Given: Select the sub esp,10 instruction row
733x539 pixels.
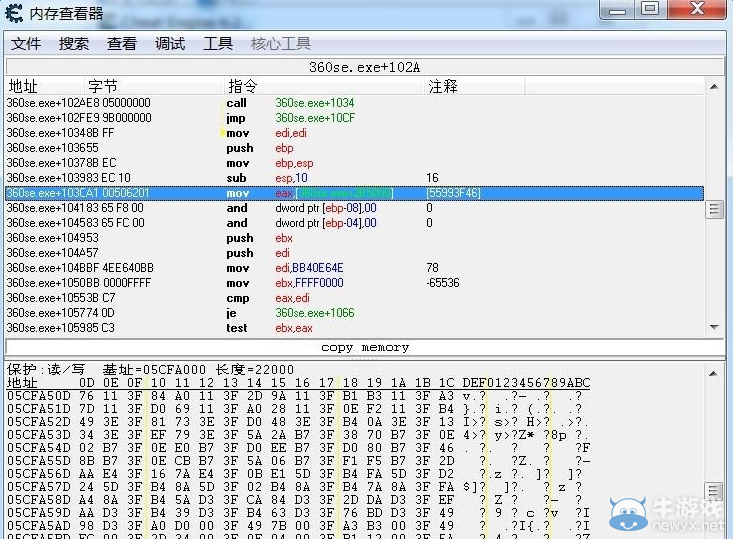Looking at the screenshot, I should pyautogui.click(x=354, y=178).
